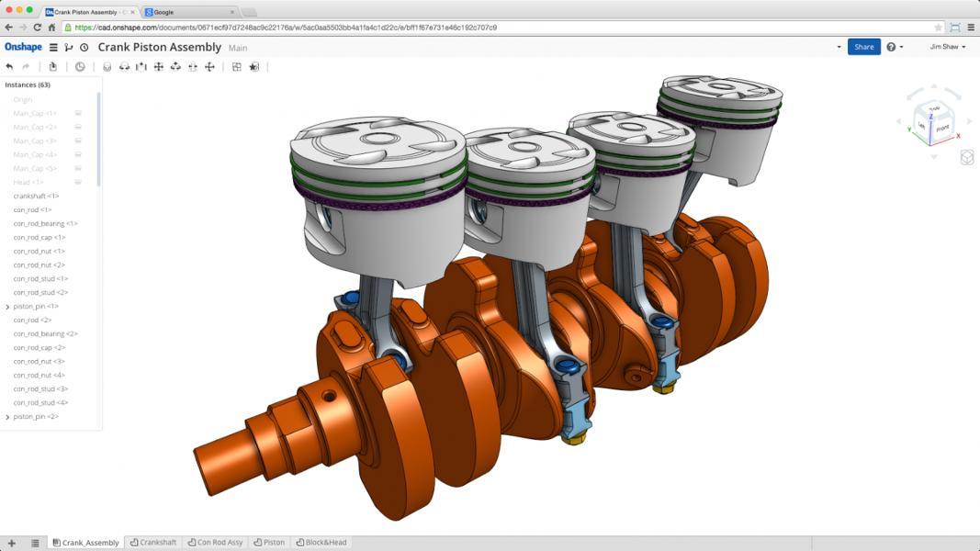Toggle the icon beside Head <1>
Image resolution: width=980 pixels, height=551 pixels.
click(78, 183)
